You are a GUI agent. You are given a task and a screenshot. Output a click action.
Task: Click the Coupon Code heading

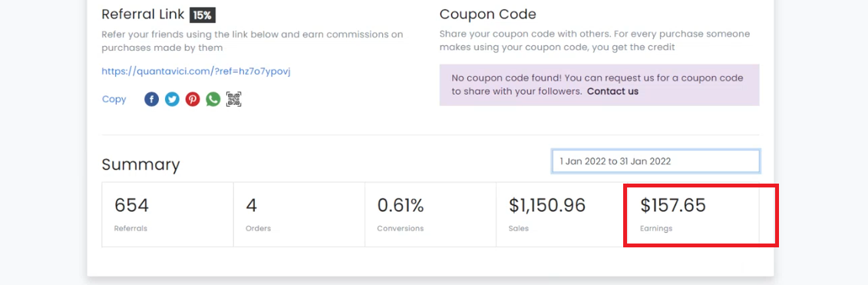[x=487, y=15]
